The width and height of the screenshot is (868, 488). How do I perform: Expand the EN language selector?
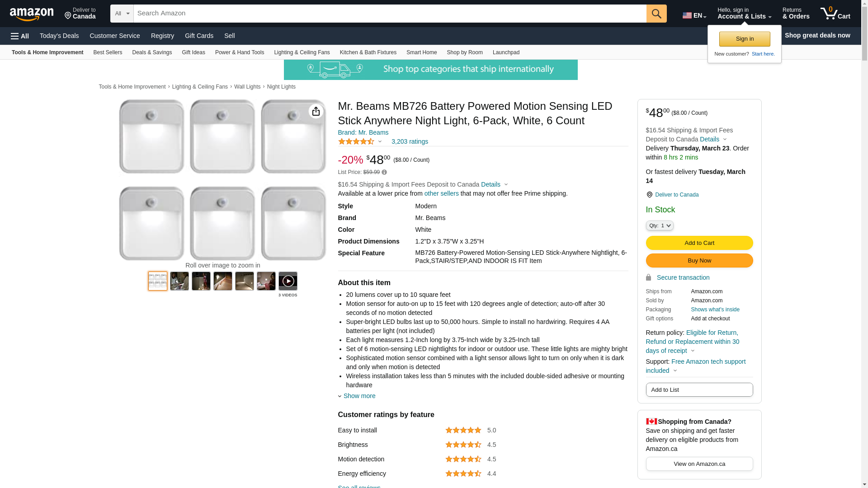point(694,15)
